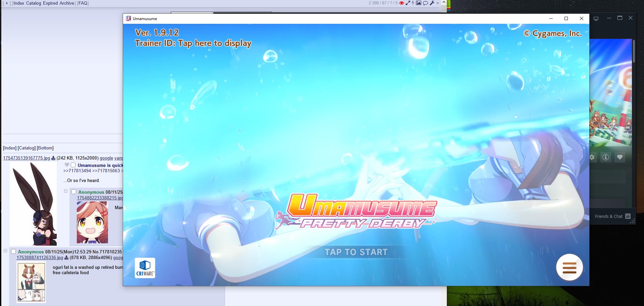Screen dimensions: 644x306
Task: Open the Steam game info icon
Action: [605, 157]
